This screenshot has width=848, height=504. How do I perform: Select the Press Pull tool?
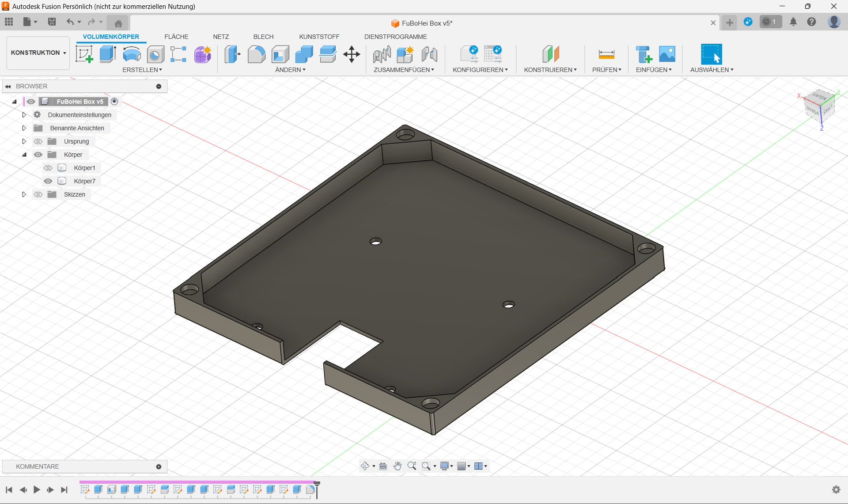pyautogui.click(x=232, y=54)
